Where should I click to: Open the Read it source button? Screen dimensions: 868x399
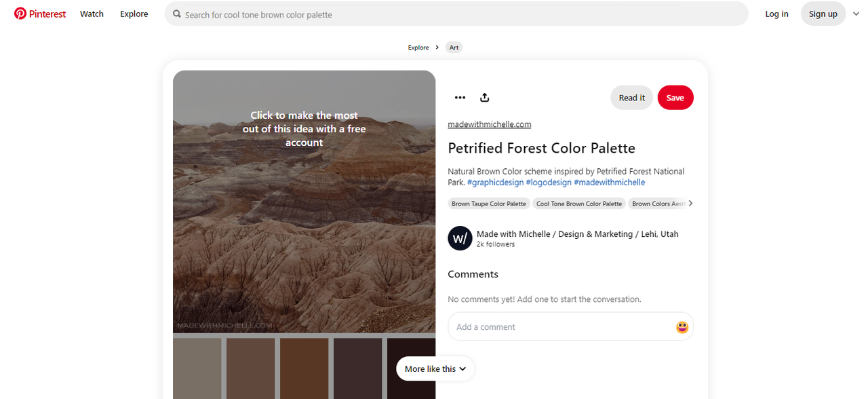click(632, 98)
